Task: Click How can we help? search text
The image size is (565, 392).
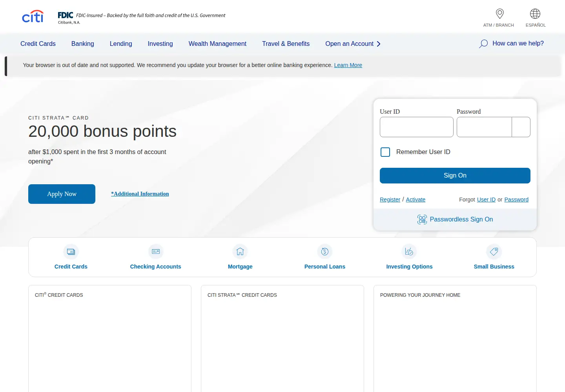Action: click(518, 44)
